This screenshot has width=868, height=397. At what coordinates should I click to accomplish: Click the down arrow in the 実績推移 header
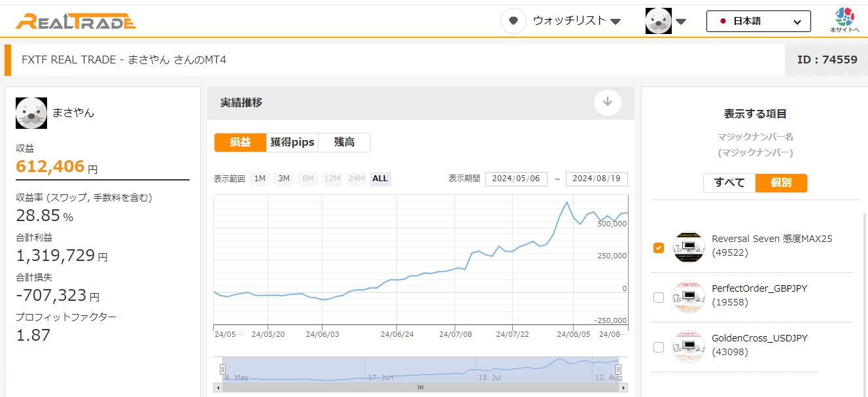pos(607,102)
